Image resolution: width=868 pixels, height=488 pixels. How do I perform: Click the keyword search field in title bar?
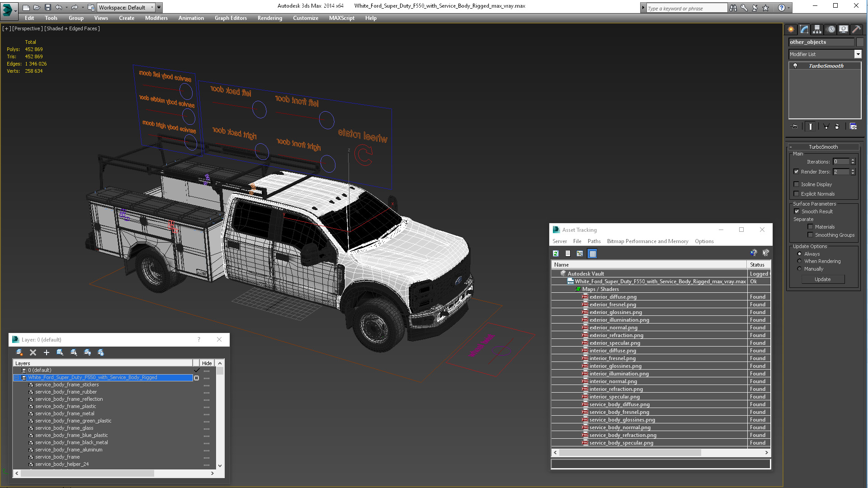686,8
